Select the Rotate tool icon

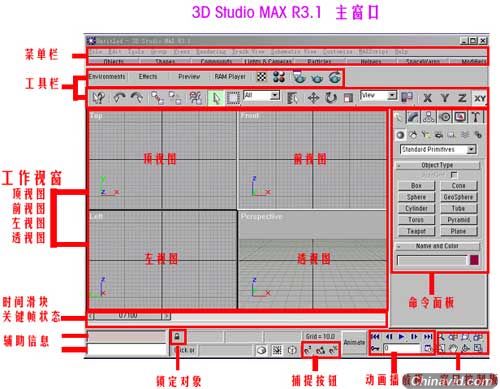coord(331,98)
